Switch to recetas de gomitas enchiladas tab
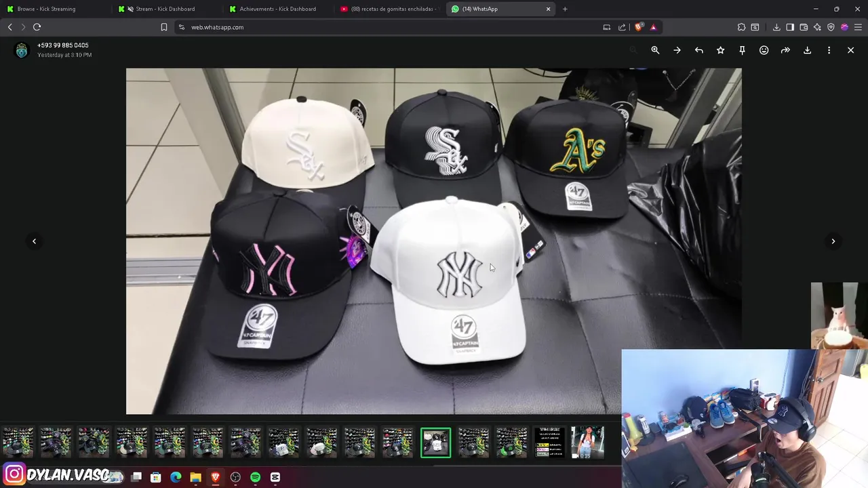Viewport: 868px width, 488px height. click(390, 9)
